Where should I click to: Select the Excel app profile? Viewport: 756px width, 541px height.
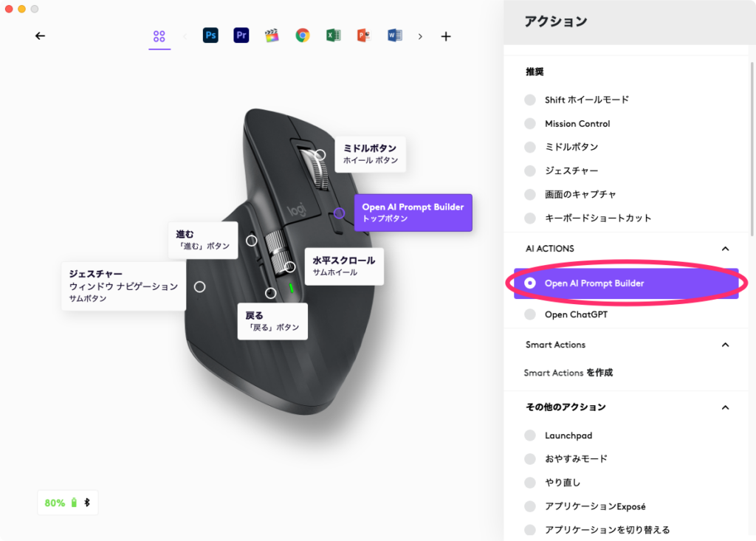pos(333,35)
